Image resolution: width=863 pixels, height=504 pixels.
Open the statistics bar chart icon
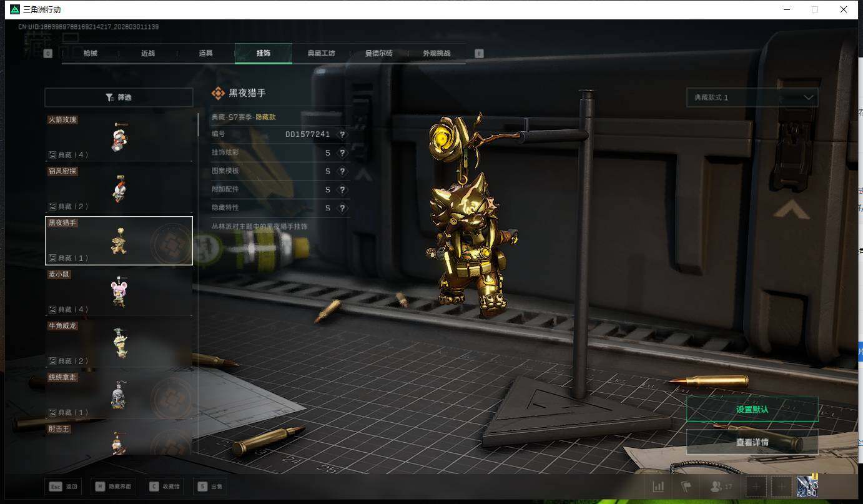658,487
